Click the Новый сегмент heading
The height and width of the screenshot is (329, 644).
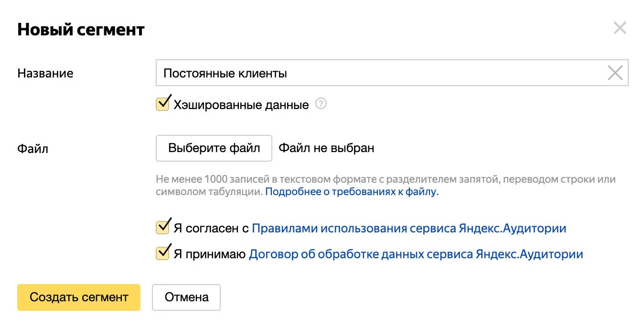tap(81, 30)
